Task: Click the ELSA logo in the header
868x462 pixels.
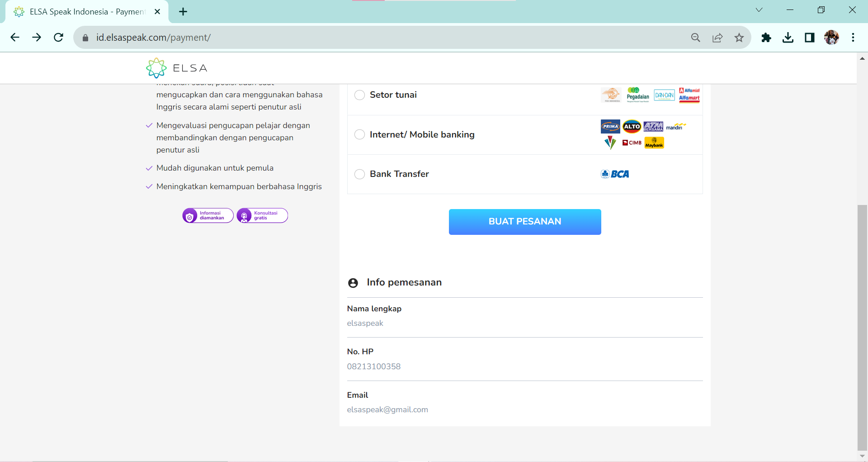Action: [x=176, y=67]
